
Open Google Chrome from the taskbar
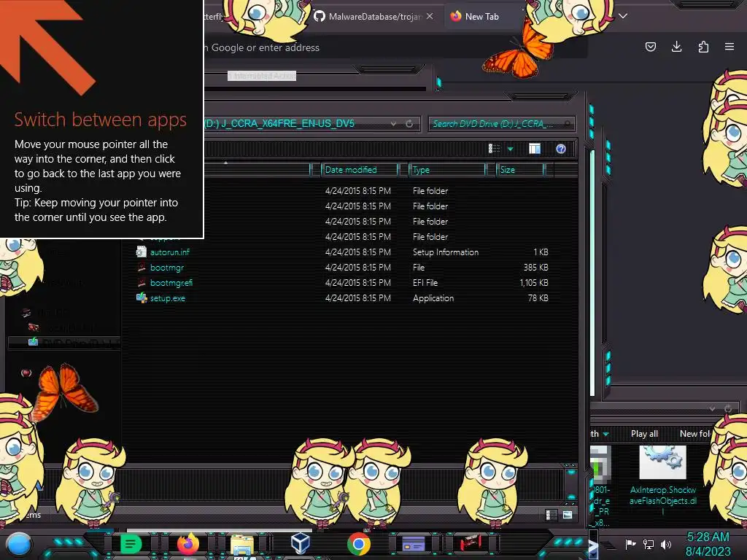pos(359,544)
